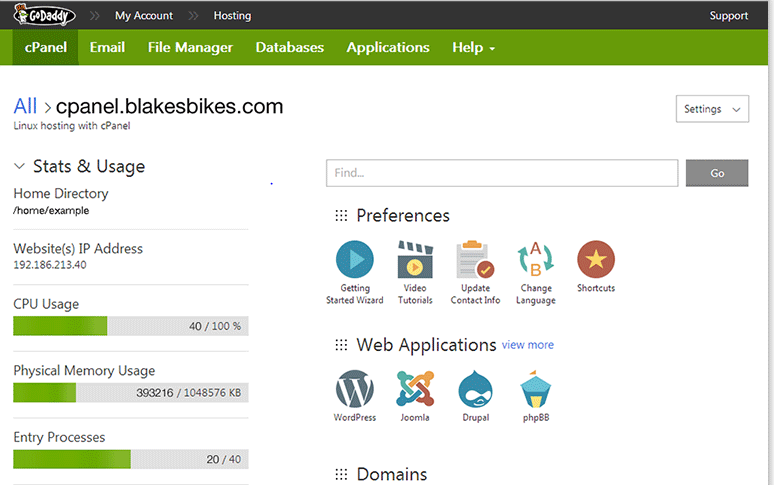
Task: Click the Home Directory label
Action: pyautogui.click(x=61, y=193)
